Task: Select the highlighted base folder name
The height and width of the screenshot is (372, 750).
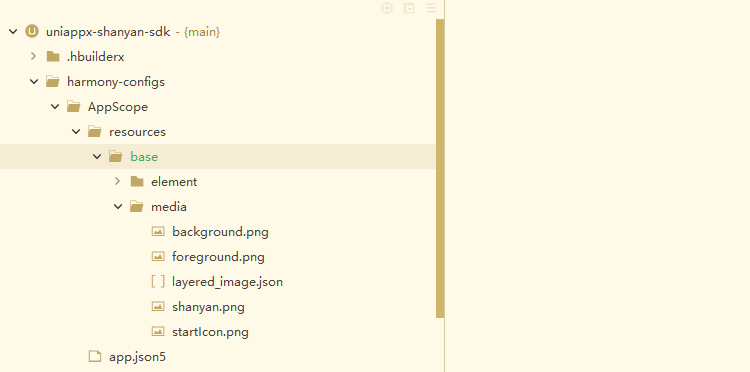Action: pyautogui.click(x=144, y=157)
